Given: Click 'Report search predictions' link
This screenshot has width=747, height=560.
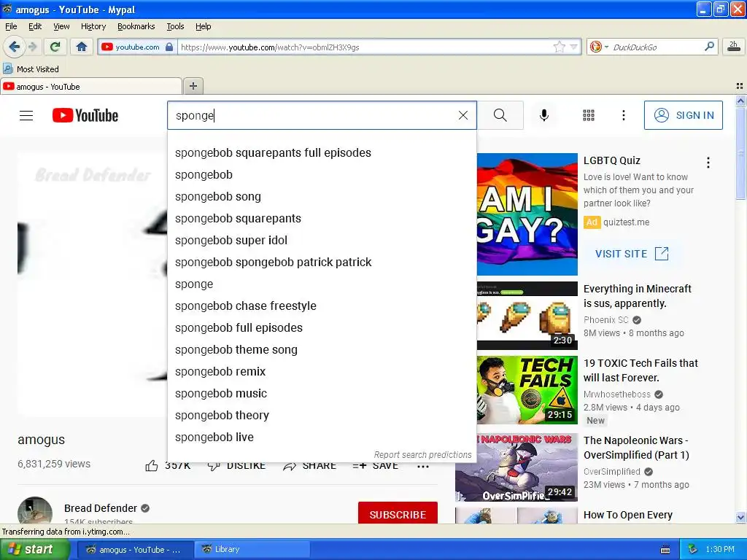Looking at the screenshot, I should [x=422, y=455].
